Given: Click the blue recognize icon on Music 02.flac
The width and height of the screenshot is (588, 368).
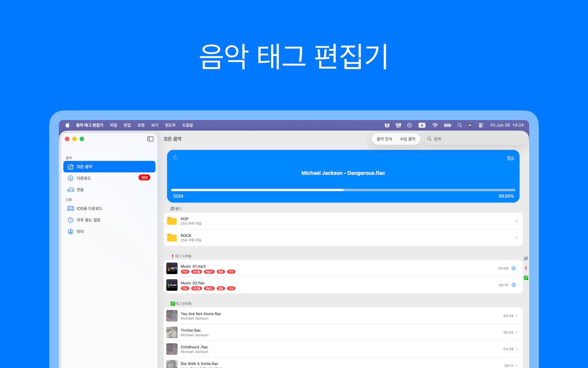Looking at the screenshot, I should tap(514, 285).
